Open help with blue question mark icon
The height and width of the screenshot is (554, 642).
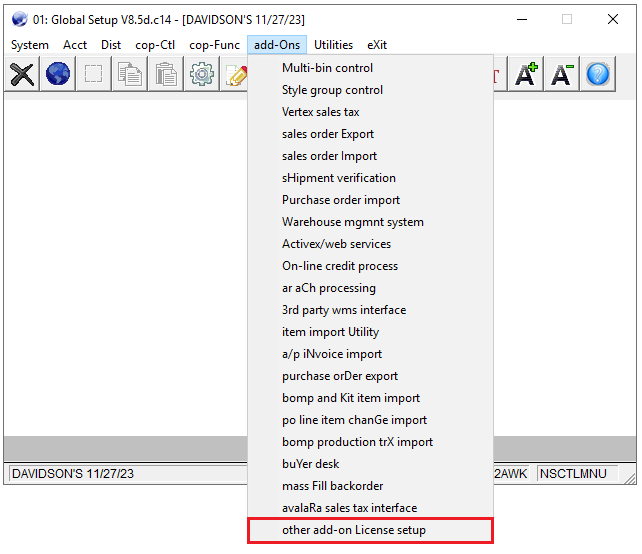(x=597, y=74)
